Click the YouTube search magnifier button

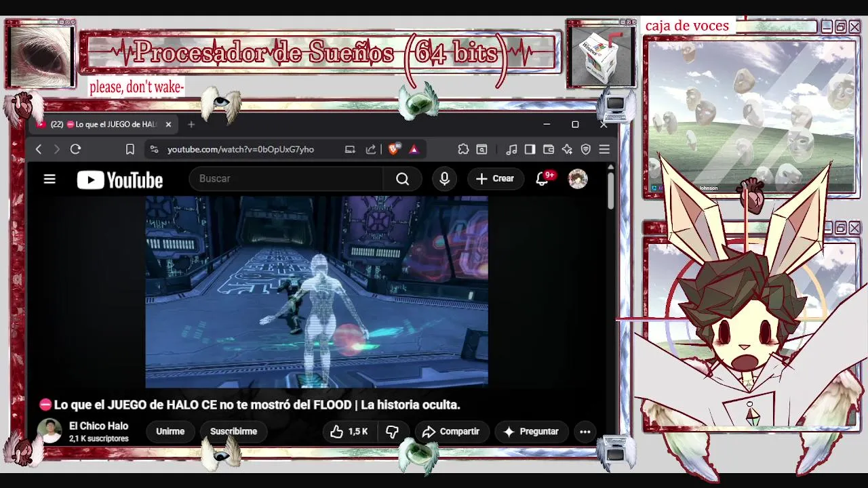click(x=403, y=179)
